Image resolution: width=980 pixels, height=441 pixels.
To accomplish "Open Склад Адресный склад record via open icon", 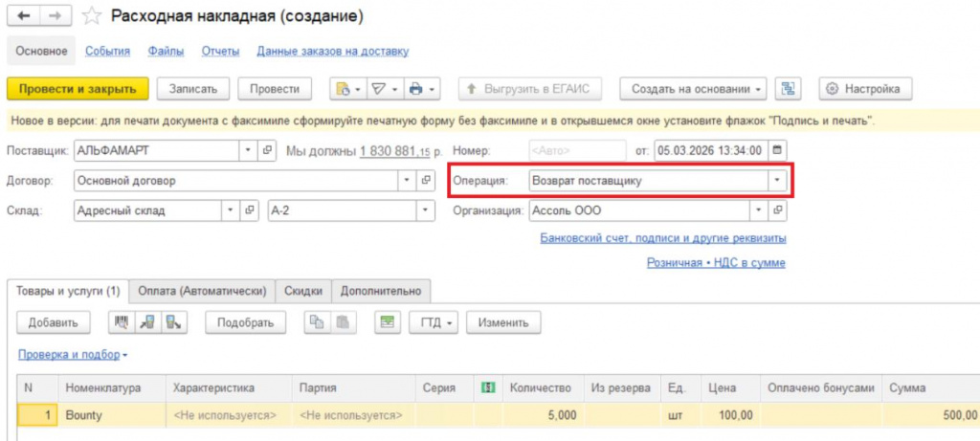I will [249, 210].
